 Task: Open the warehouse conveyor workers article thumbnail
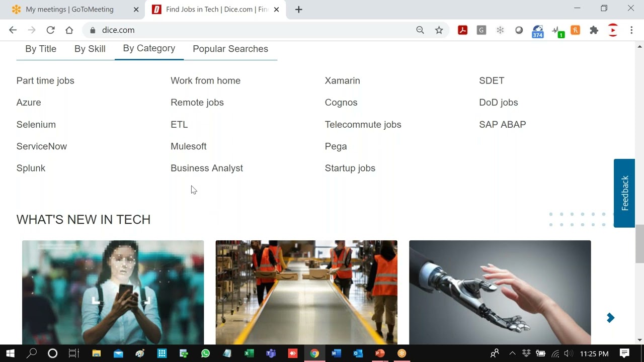(x=306, y=292)
